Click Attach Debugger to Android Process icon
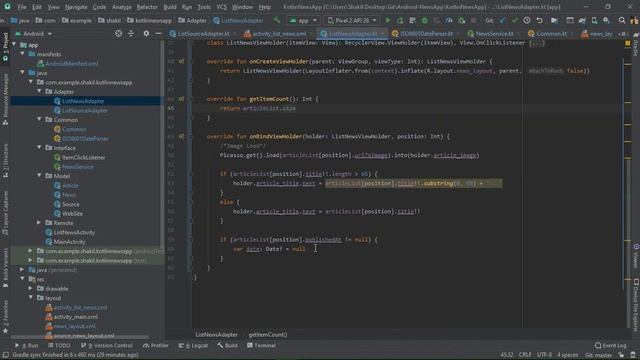 462,20
